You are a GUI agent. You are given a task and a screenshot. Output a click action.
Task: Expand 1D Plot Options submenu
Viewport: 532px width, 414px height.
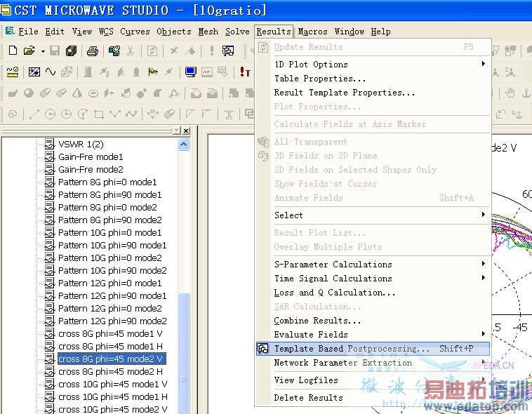(373, 64)
